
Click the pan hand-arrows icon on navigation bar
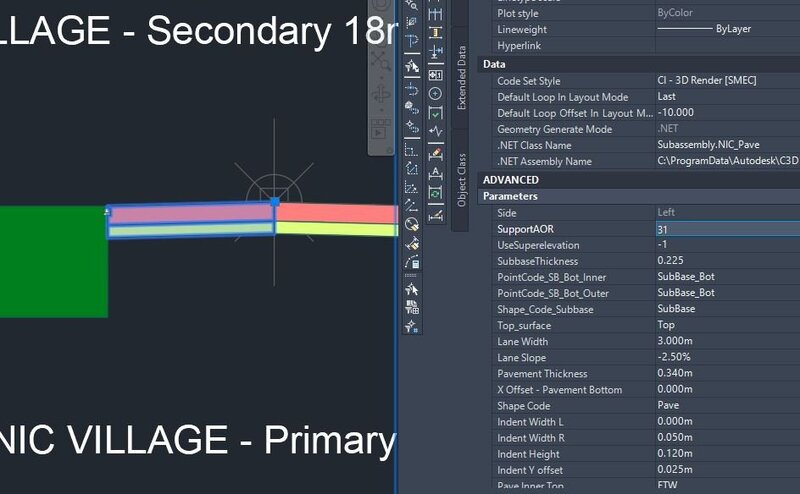click(x=381, y=95)
